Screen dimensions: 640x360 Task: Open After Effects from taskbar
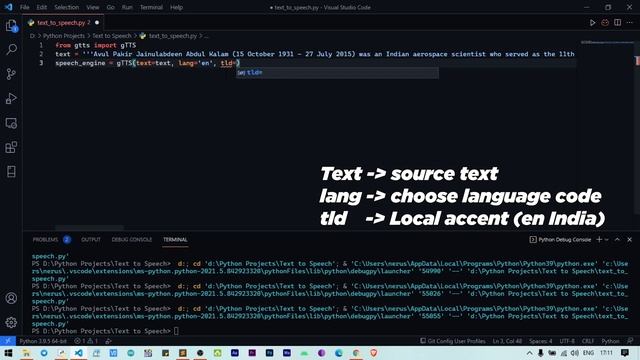[x=235, y=353]
